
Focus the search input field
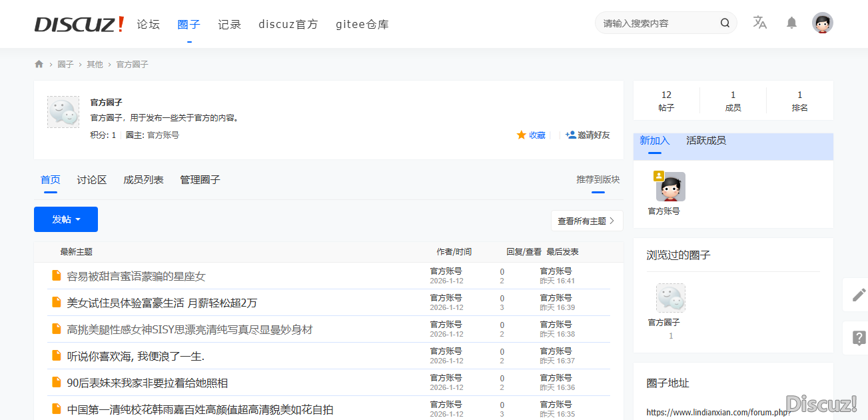click(656, 23)
